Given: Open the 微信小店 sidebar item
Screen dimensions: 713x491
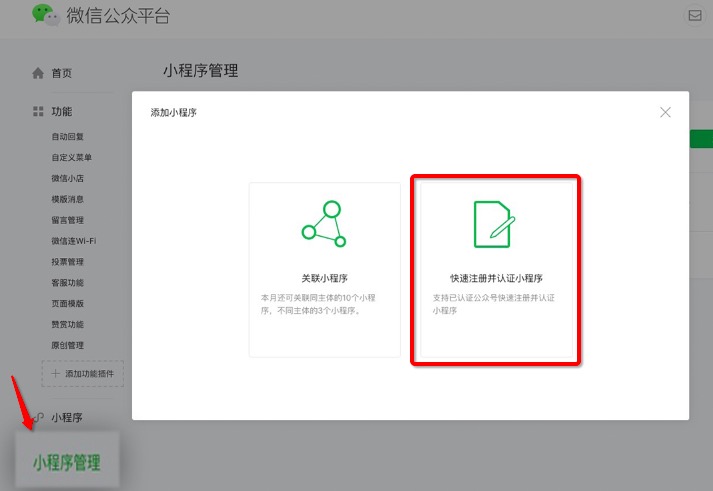Looking at the screenshot, I should [x=68, y=178].
